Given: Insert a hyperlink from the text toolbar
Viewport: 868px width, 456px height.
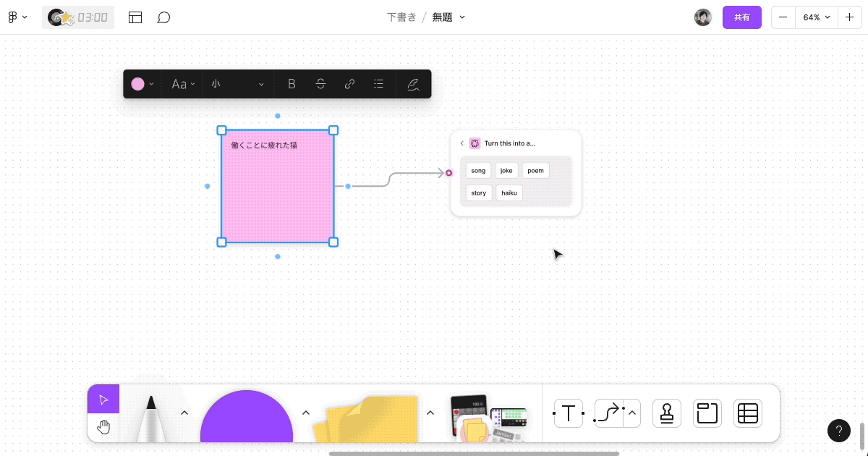Looking at the screenshot, I should pos(349,83).
